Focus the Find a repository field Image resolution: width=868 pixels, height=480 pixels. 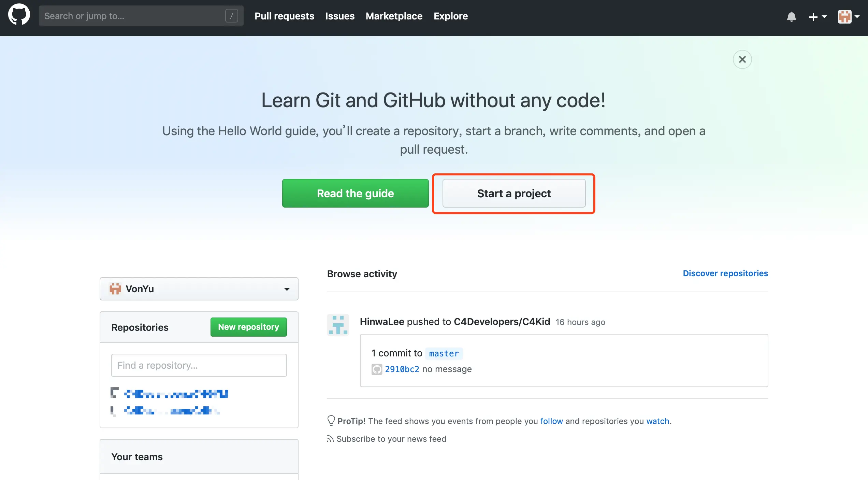pos(199,365)
